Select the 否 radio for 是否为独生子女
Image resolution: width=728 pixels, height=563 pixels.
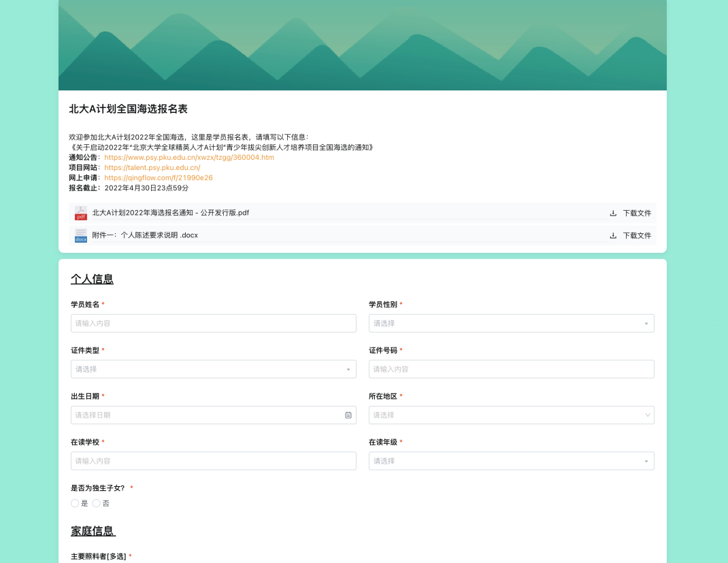pos(96,503)
